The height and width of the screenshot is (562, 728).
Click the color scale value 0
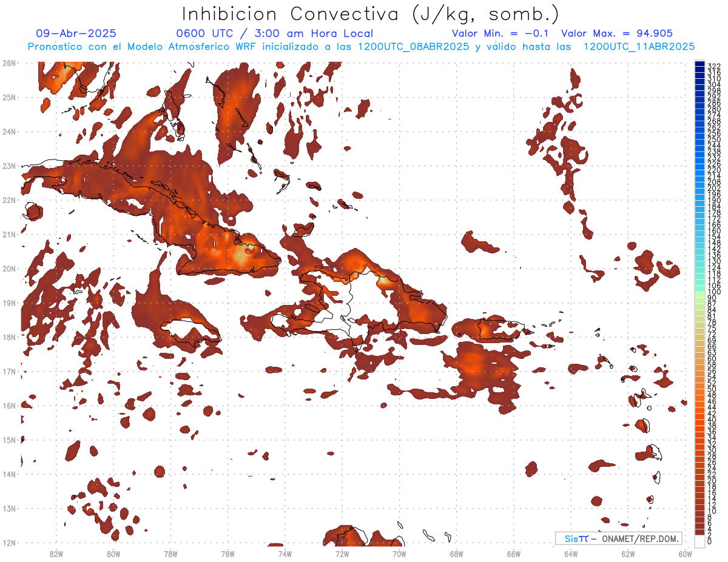(x=710, y=541)
